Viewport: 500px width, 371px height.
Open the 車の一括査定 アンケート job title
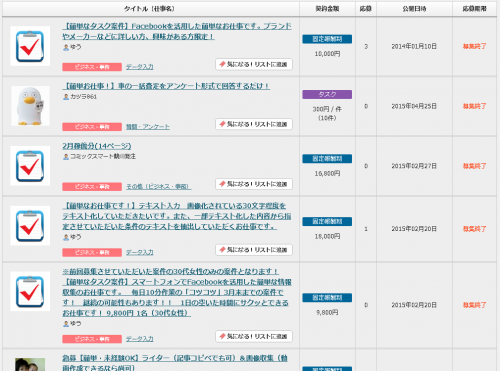click(166, 86)
